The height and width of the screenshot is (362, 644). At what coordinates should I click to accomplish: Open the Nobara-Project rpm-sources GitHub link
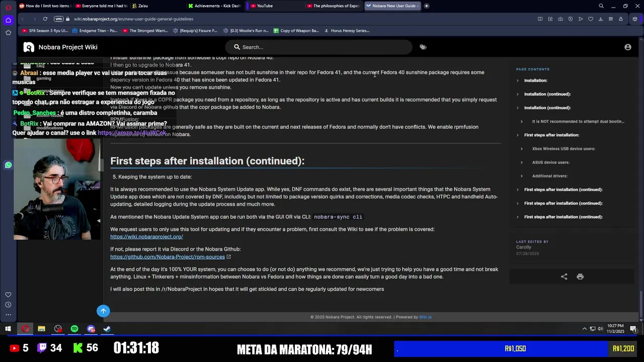pos(168,257)
